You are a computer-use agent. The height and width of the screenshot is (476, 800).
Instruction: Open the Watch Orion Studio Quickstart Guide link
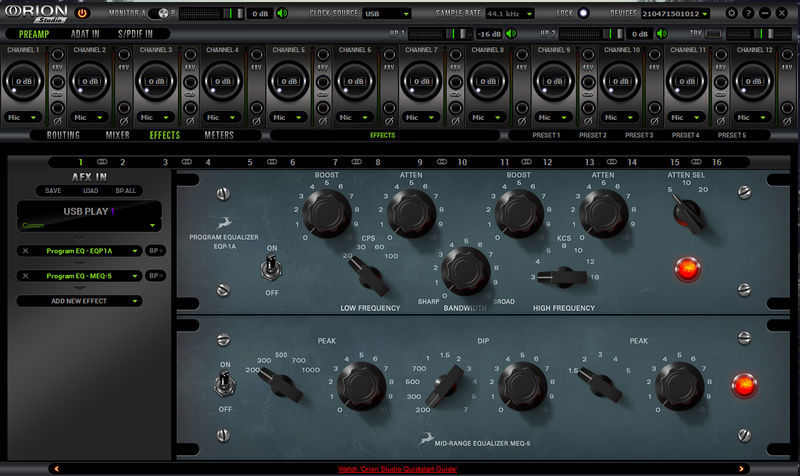click(397, 469)
